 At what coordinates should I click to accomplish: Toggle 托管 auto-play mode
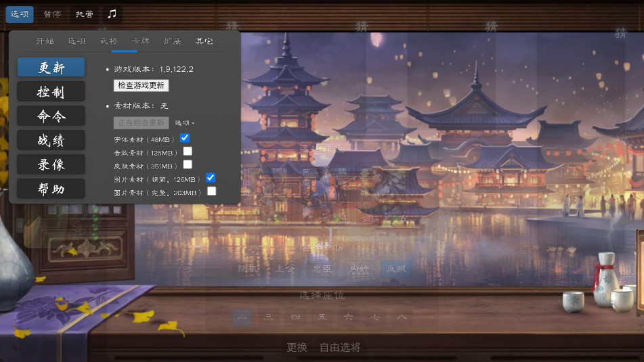click(x=85, y=14)
